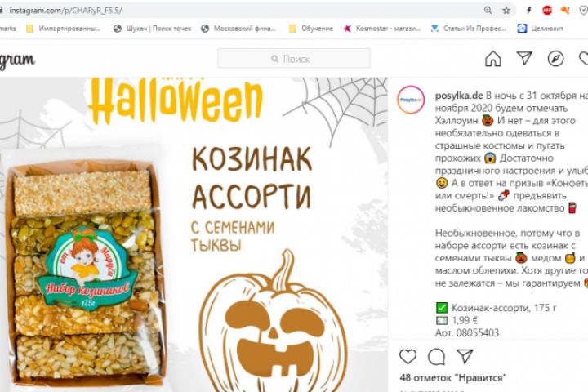Open direct messages paper plane icon
588x392 pixels.
[524, 58]
